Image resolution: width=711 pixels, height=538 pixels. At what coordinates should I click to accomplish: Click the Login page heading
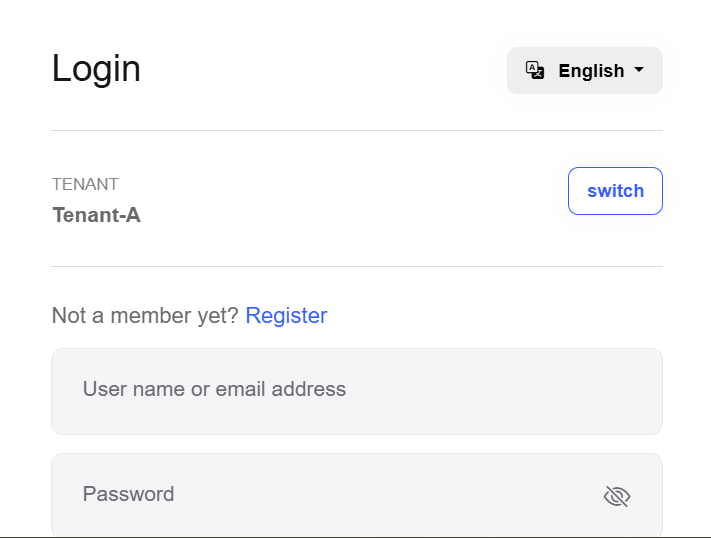pos(96,69)
